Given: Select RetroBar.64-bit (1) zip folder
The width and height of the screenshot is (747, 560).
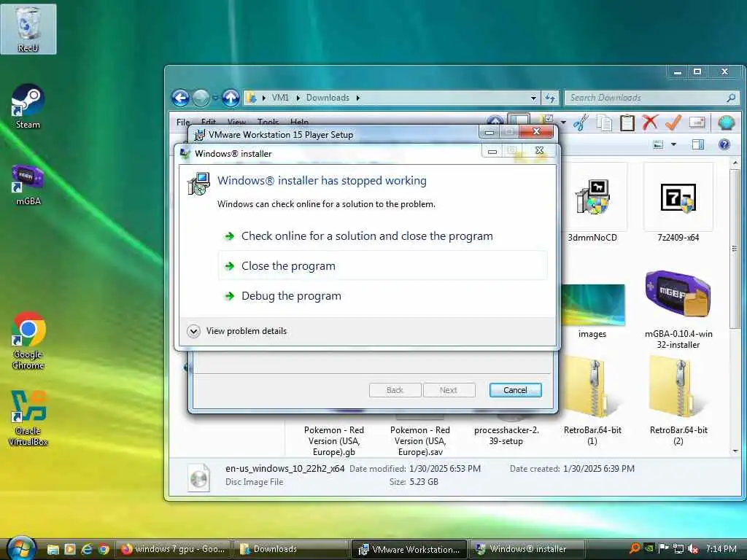Looking at the screenshot, I should click(592, 402).
